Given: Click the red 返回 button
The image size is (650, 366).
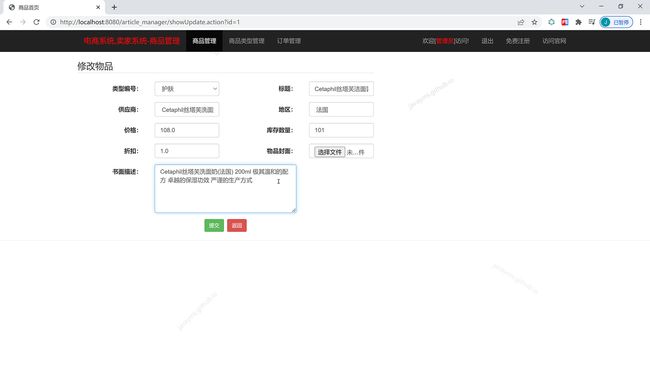Looking at the screenshot, I should (237, 225).
